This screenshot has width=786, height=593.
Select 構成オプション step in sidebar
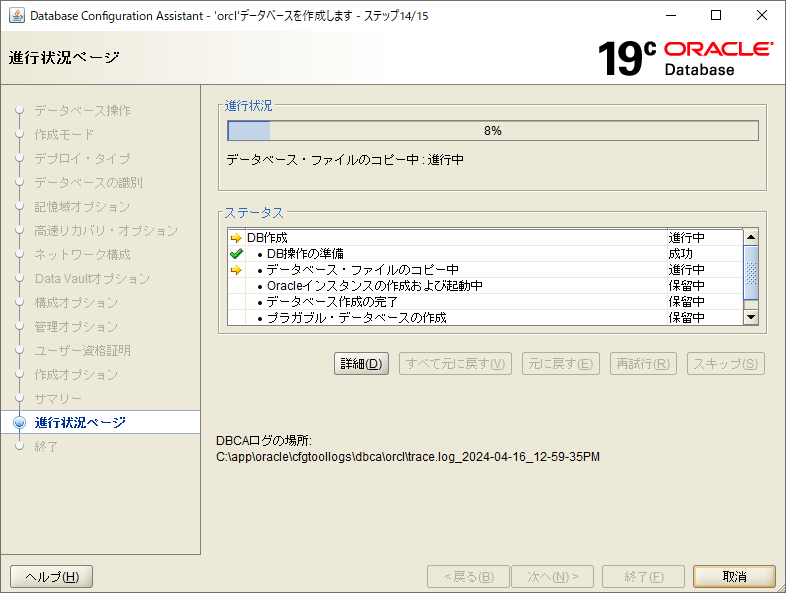[76, 303]
